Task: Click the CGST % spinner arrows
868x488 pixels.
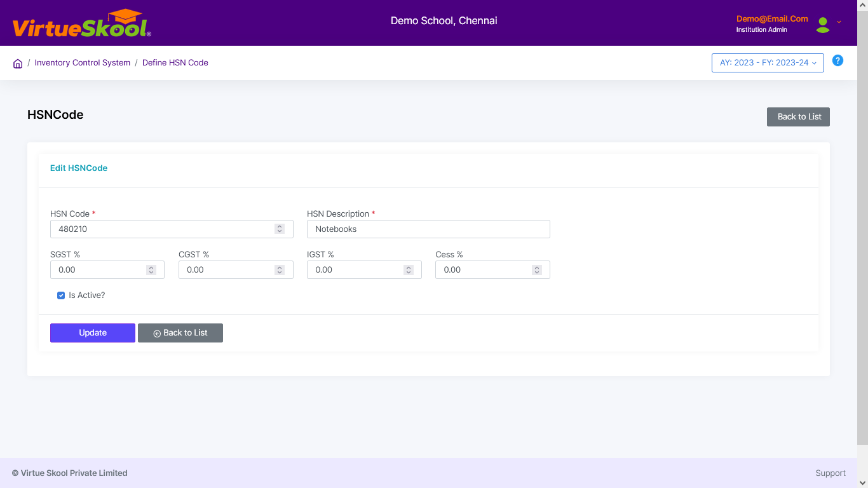Action: coord(280,269)
